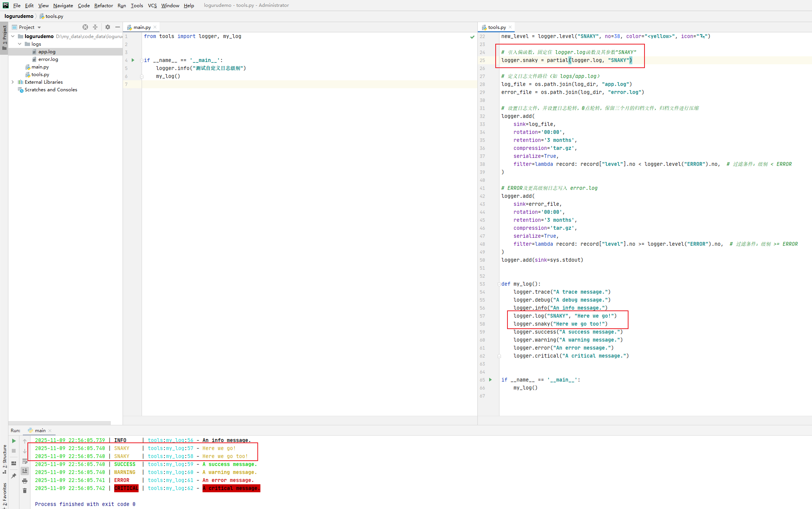The width and height of the screenshot is (812, 509).
Task: Rerun the main script in the Run panel
Action: click(13, 441)
